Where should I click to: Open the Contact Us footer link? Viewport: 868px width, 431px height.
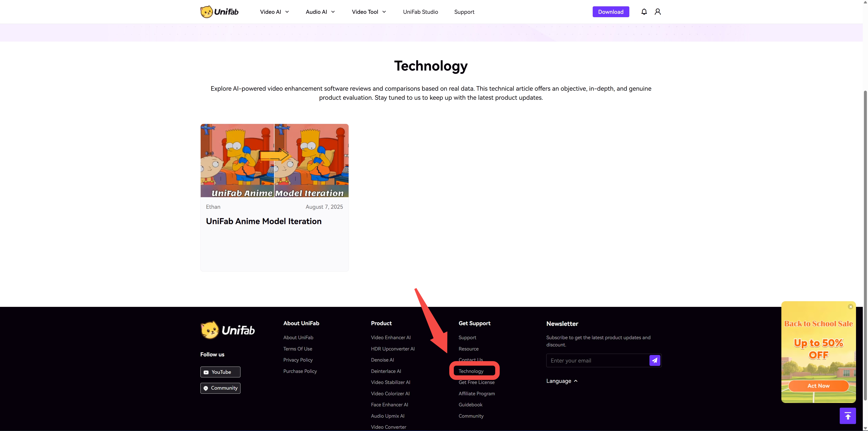point(470,360)
